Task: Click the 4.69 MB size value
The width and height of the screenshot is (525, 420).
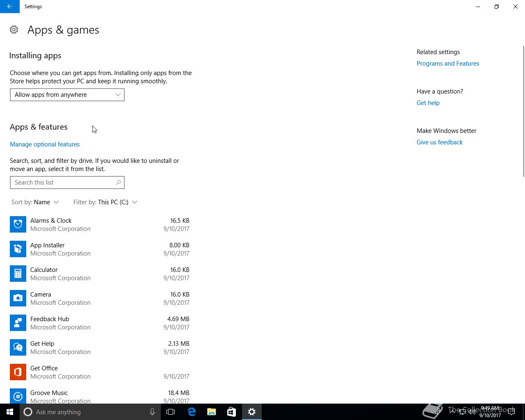Action: point(178,319)
